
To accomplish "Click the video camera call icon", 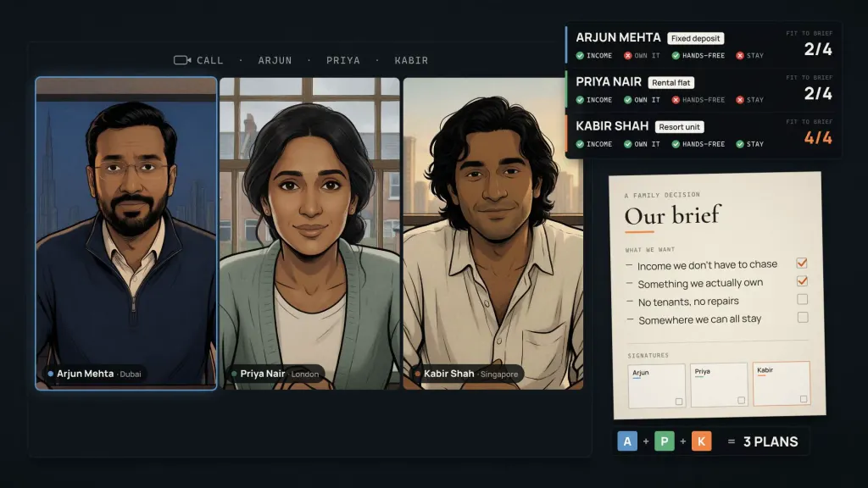I will pyautogui.click(x=182, y=60).
